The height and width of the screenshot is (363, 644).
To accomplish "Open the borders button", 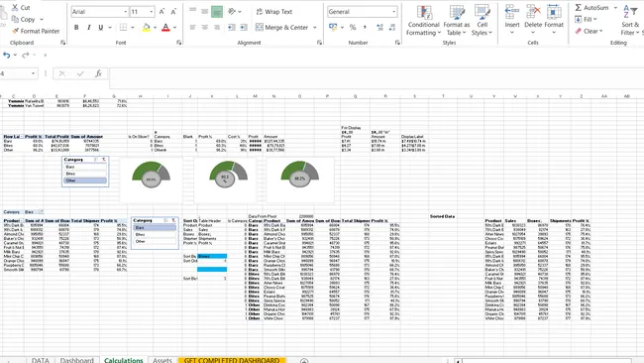I will point(123,27).
